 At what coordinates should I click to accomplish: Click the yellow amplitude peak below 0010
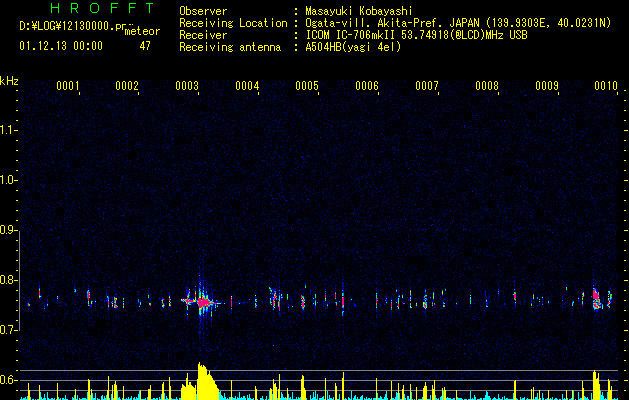point(596,385)
